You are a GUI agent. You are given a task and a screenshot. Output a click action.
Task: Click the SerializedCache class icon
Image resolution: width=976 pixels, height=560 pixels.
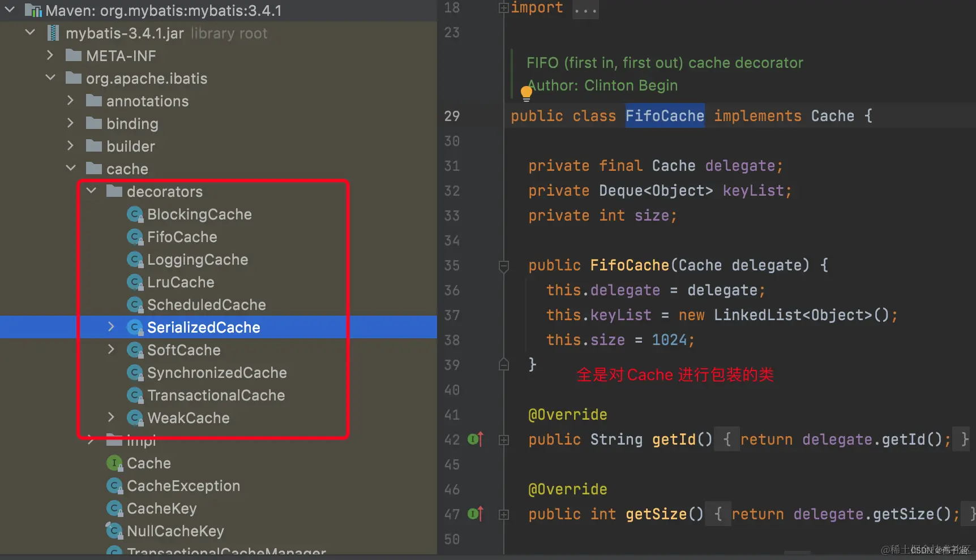click(x=135, y=328)
